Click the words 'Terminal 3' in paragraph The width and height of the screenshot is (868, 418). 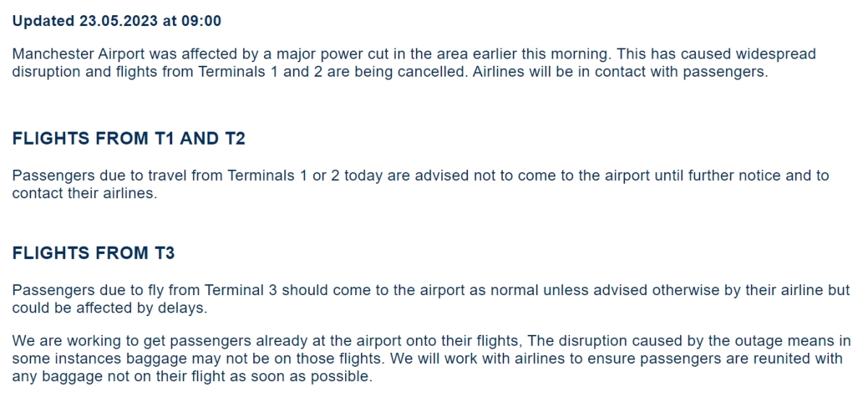click(x=241, y=291)
